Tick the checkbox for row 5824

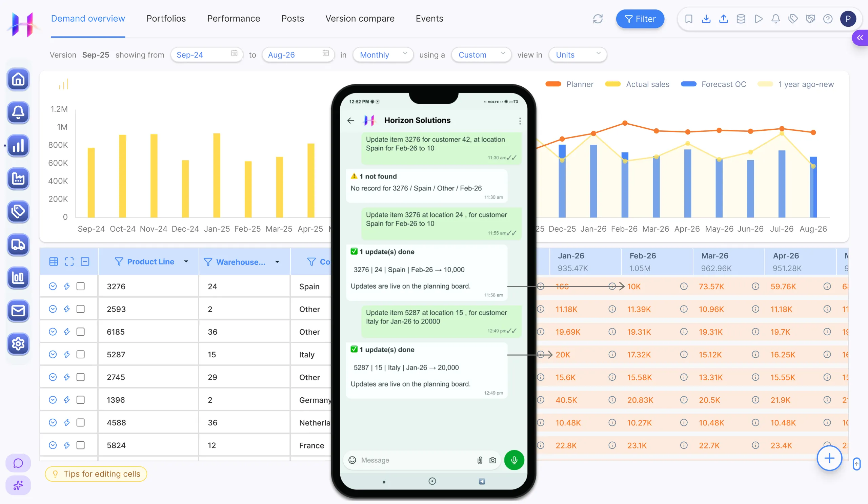[x=81, y=445]
